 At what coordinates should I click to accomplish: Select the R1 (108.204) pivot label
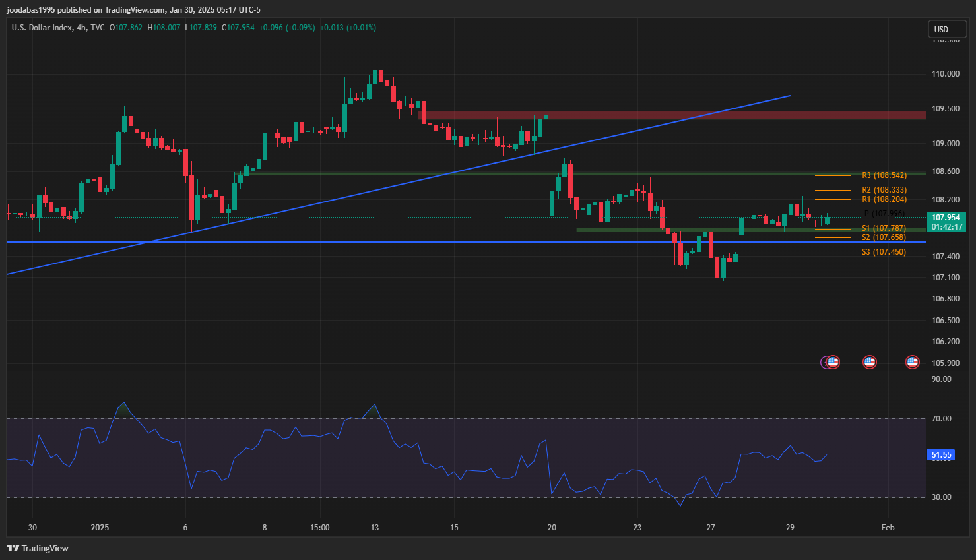[884, 199]
